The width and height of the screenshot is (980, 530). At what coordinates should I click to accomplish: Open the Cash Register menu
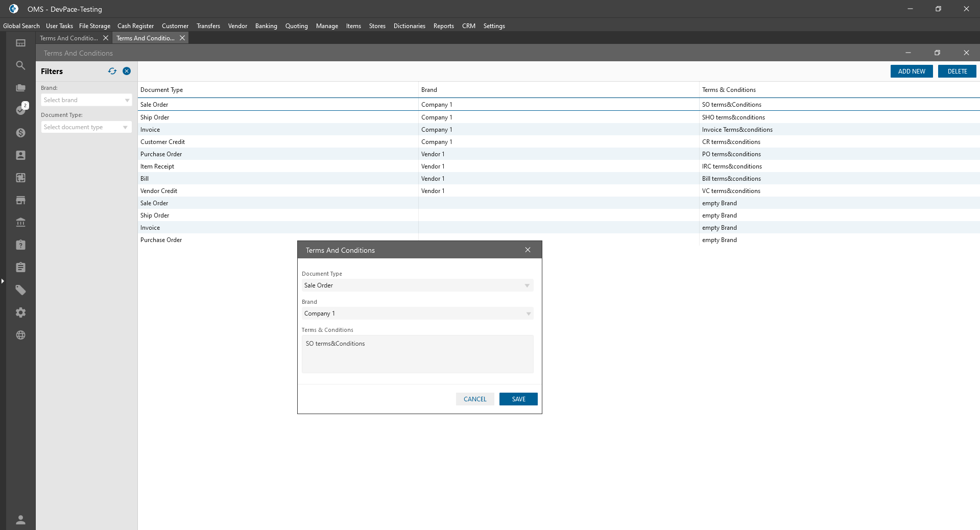(135, 26)
